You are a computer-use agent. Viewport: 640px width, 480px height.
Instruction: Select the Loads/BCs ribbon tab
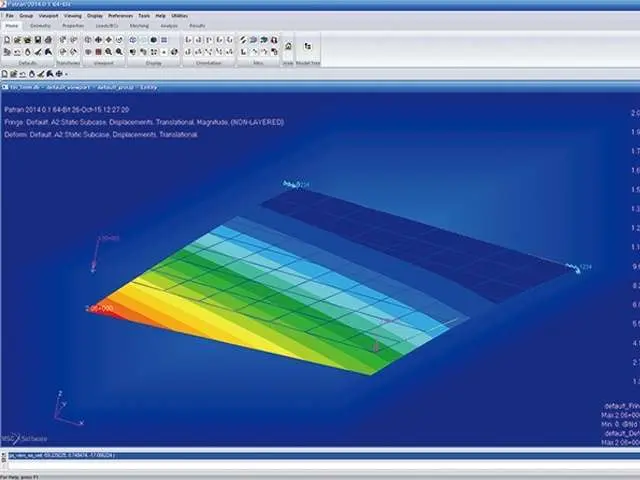106,24
